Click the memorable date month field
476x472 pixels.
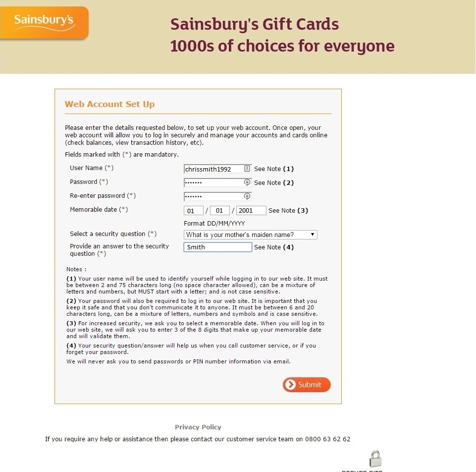click(219, 210)
